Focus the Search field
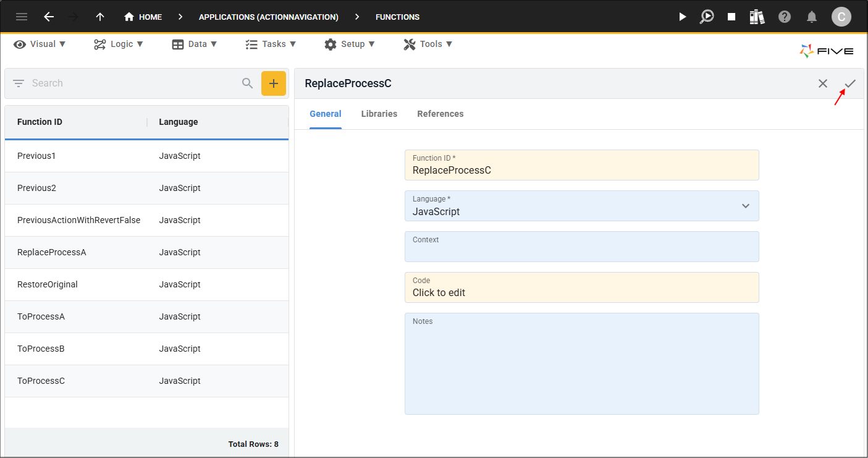Screen dimensions: 868x458 pyautogui.click(x=133, y=83)
